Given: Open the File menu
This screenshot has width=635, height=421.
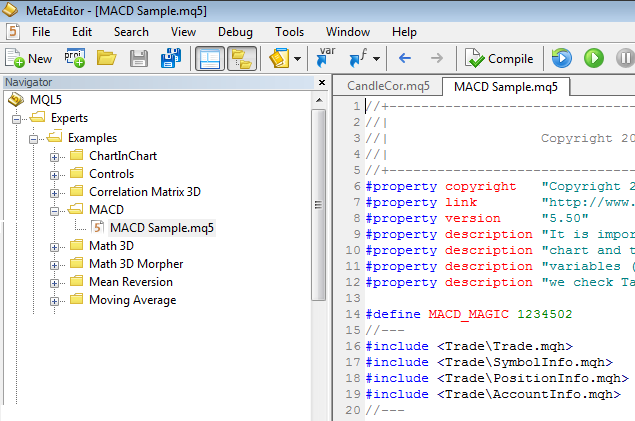Looking at the screenshot, I should point(41,32).
